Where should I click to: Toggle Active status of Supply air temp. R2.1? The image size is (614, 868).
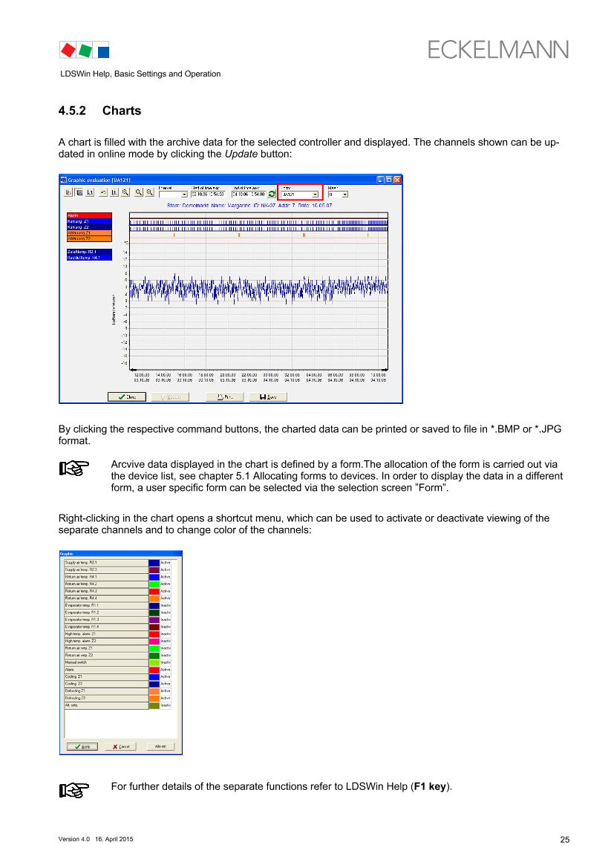[x=166, y=563]
